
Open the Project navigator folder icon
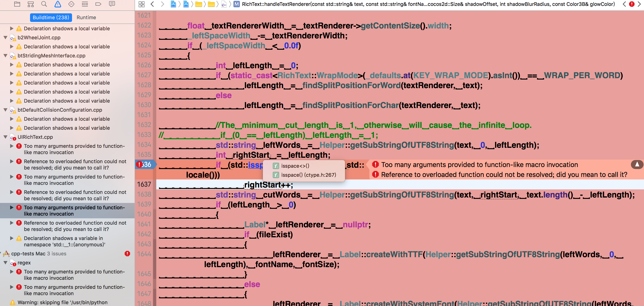pyautogui.click(x=17, y=4)
